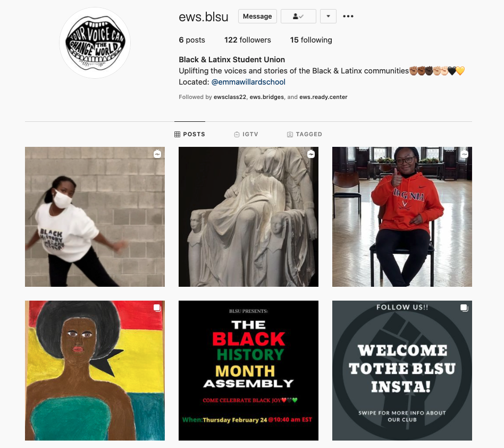504x448 pixels.
Task: Expand suggested accounts dropdown arrow
Action: pos(328,16)
